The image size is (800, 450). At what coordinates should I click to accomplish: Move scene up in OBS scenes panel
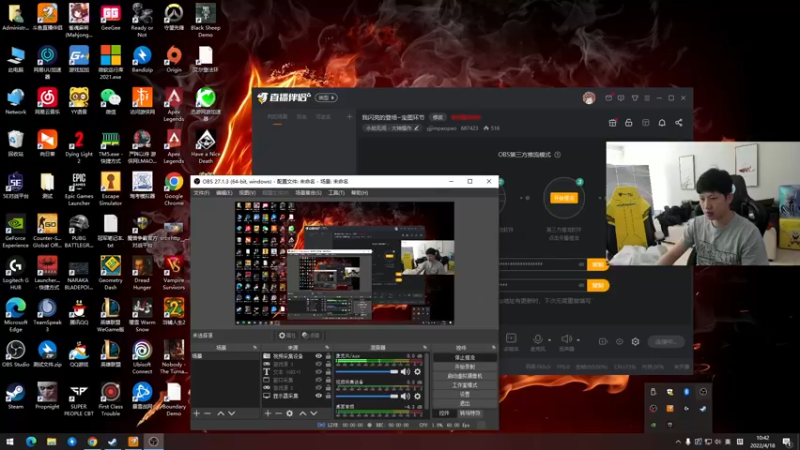click(x=220, y=413)
